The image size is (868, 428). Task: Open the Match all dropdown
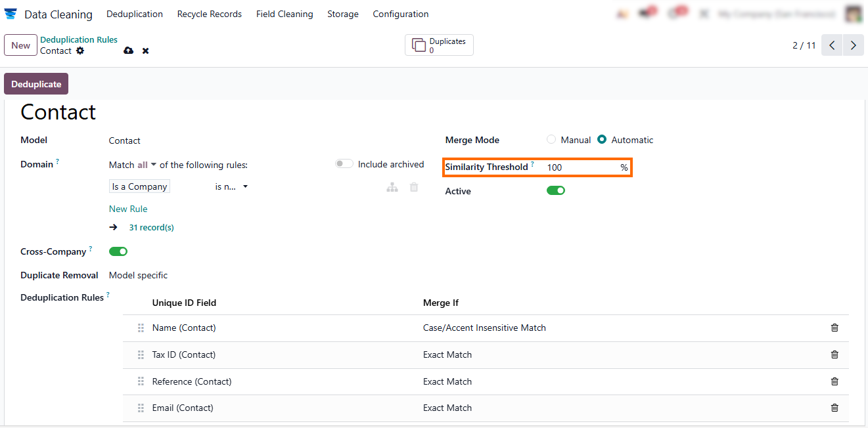point(147,165)
